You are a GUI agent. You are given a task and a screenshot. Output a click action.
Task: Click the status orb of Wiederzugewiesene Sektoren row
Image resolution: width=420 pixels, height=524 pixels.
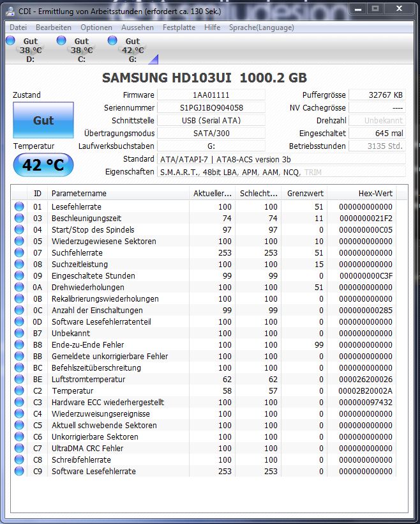(x=19, y=241)
